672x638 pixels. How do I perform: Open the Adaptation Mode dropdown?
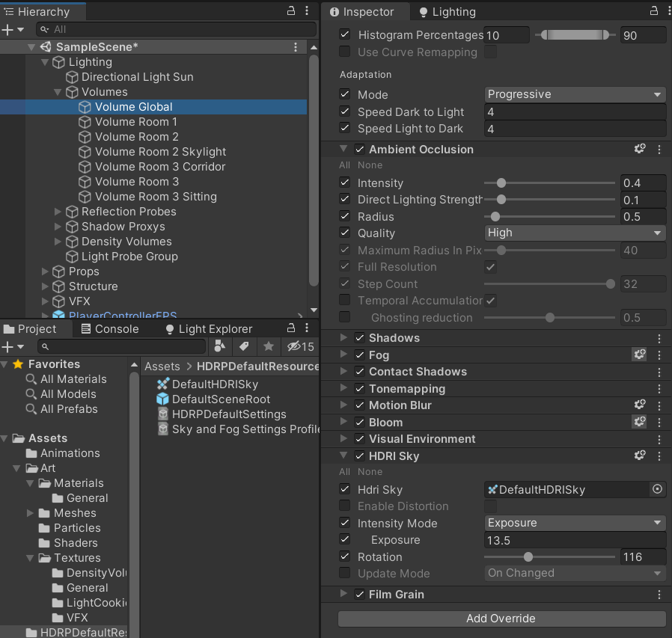tap(574, 94)
